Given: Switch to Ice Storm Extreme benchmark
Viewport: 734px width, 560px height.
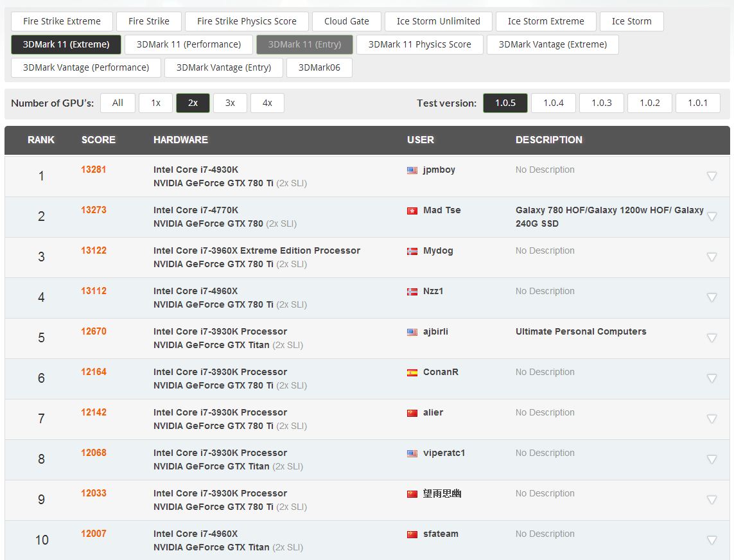Looking at the screenshot, I should [x=546, y=22].
